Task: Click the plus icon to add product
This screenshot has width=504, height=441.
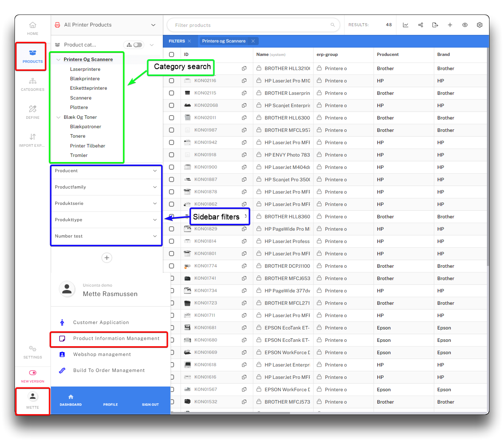Action: (450, 25)
